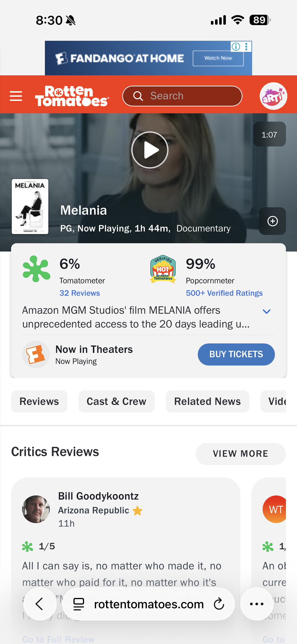Go back using browser back arrow
This screenshot has width=297, height=644.
[40, 604]
